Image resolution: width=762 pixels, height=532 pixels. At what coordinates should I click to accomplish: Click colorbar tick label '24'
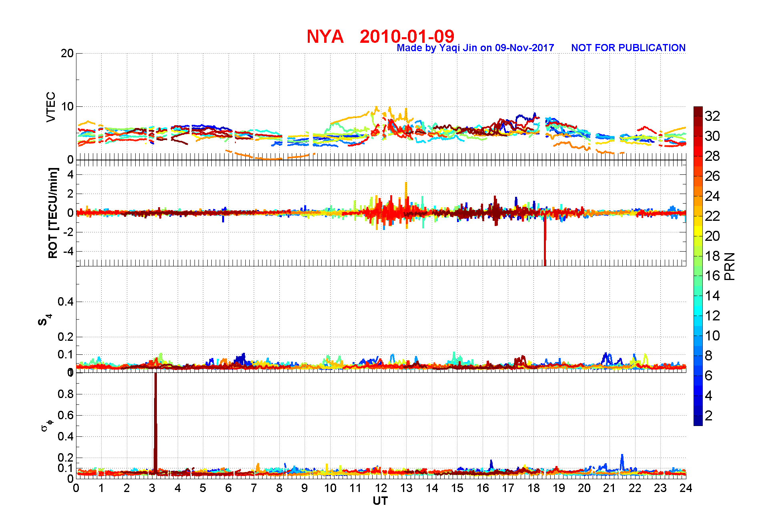[712, 196]
